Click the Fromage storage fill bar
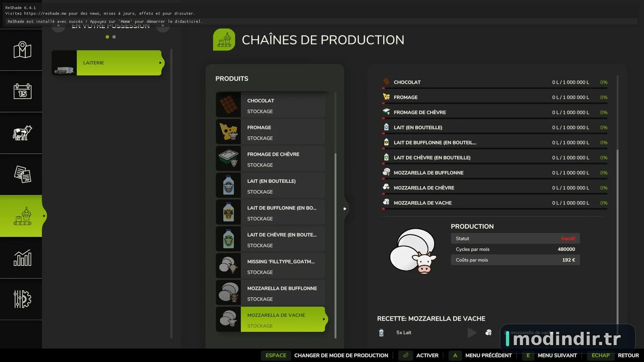This screenshot has width=644, height=362. [x=495, y=103]
